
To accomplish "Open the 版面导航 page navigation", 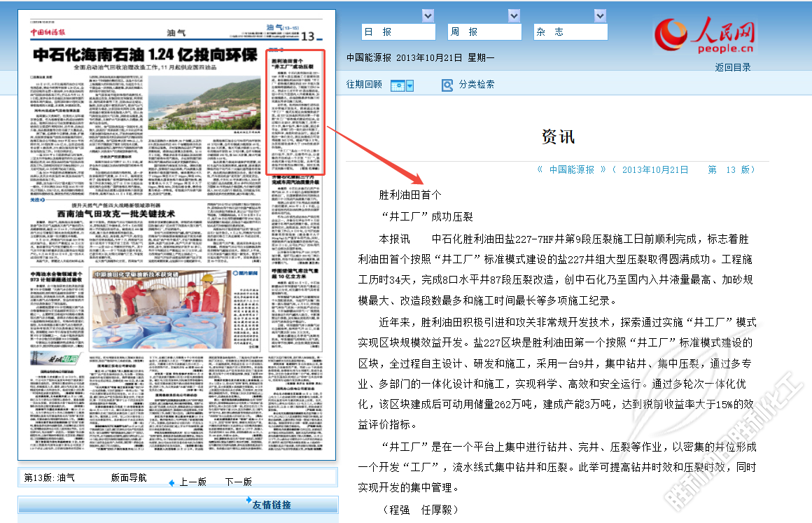I will pos(128,478).
